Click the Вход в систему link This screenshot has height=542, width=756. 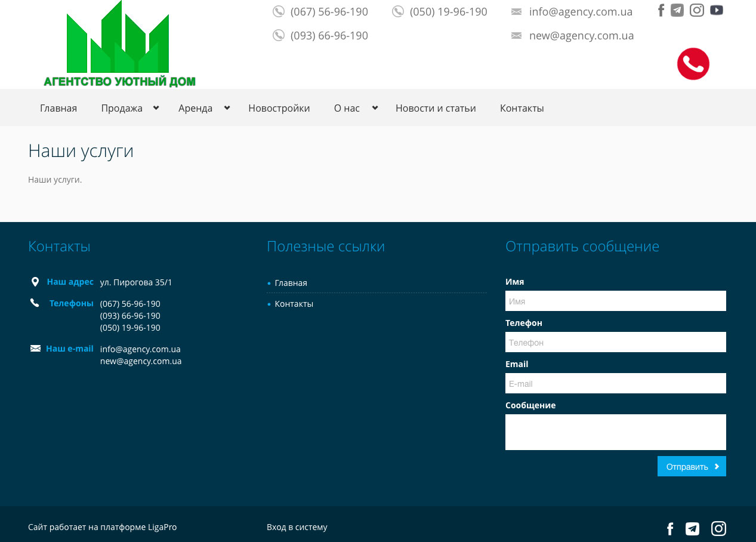pyautogui.click(x=297, y=527)
